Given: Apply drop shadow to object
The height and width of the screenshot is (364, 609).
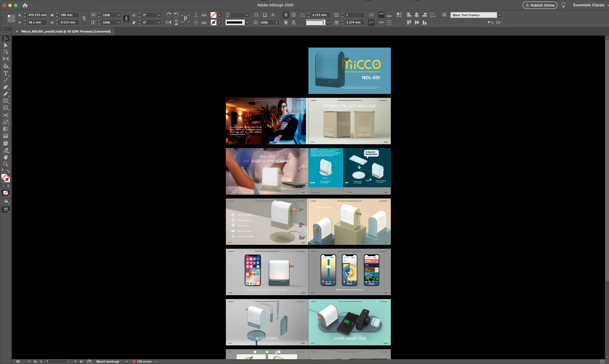Looking at the screenshot, I should click(265, 15).
